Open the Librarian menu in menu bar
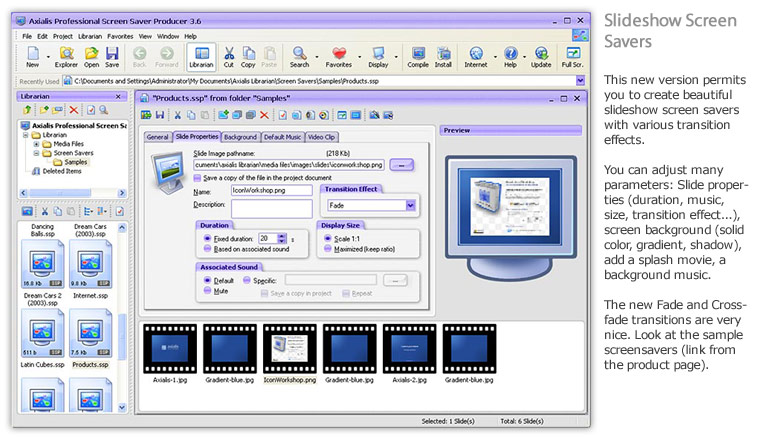The height and width of the screenshot is (440, 760). coord(90,36)
